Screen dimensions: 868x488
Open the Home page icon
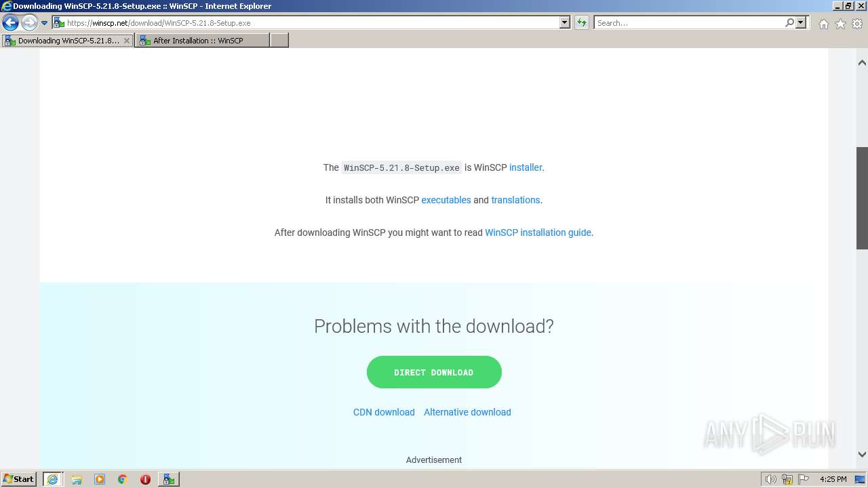click(823, 24)
